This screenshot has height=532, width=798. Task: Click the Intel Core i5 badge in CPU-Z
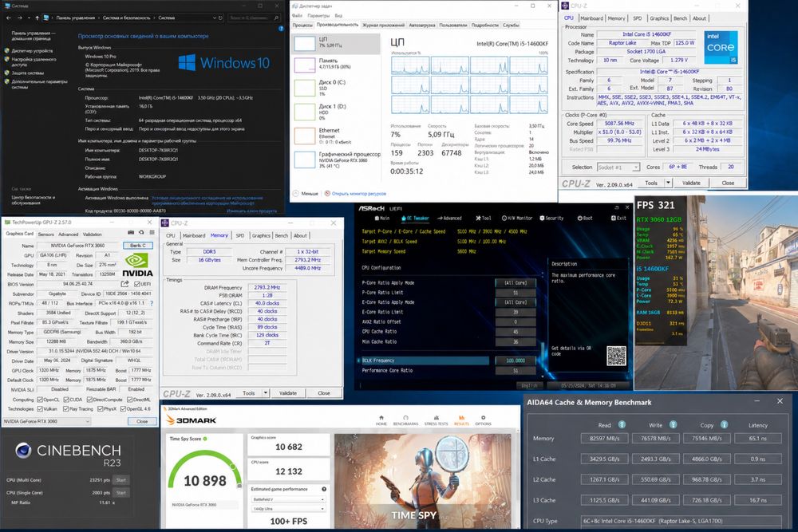point(721,47)
